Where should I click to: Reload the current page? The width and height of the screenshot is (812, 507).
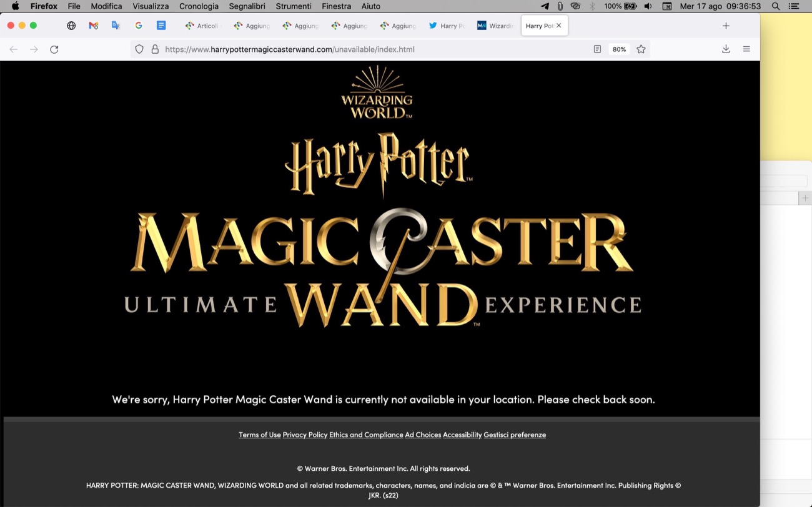[54, 49]
